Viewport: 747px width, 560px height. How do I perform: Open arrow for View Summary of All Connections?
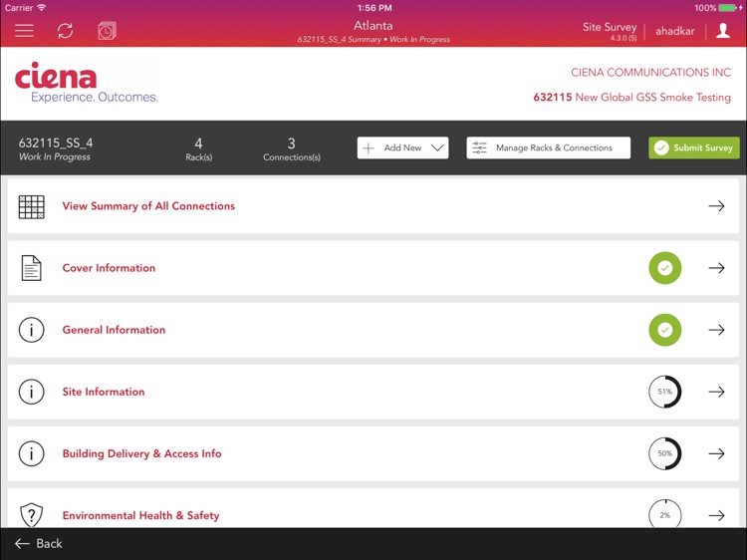coord(716,206)
